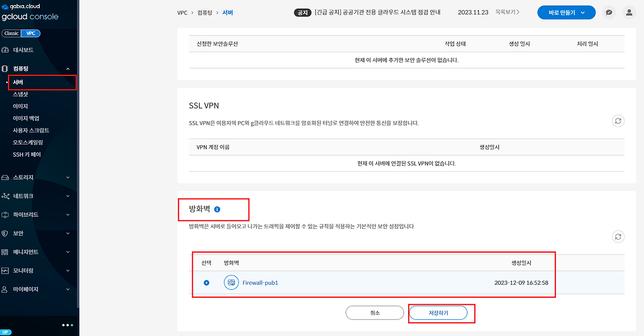Open the 사용자 스크립트 menu item
The width and height of the screenshot is (644, 336).
tap(31, 130)
